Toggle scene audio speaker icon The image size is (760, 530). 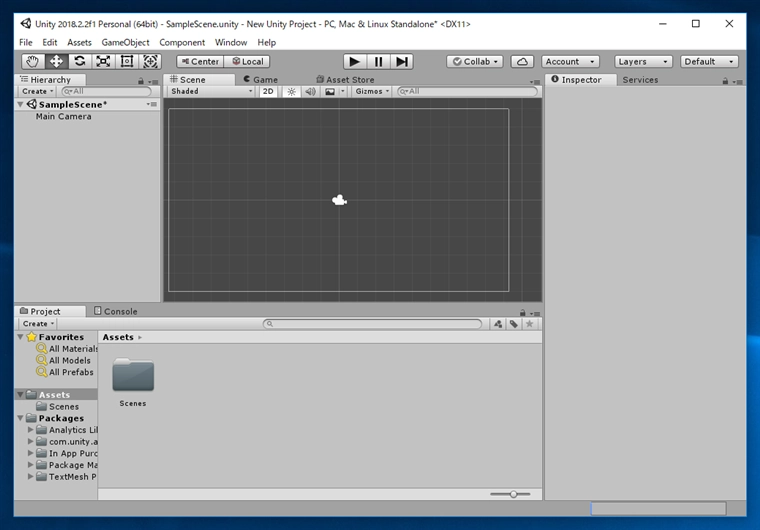pyautogui.click(x=310, y=91)
